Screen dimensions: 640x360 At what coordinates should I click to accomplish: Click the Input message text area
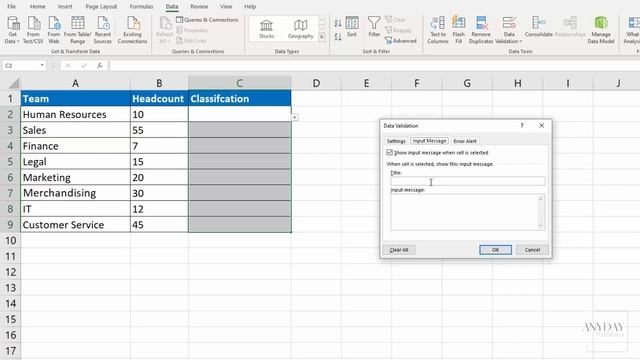[464, 212]
